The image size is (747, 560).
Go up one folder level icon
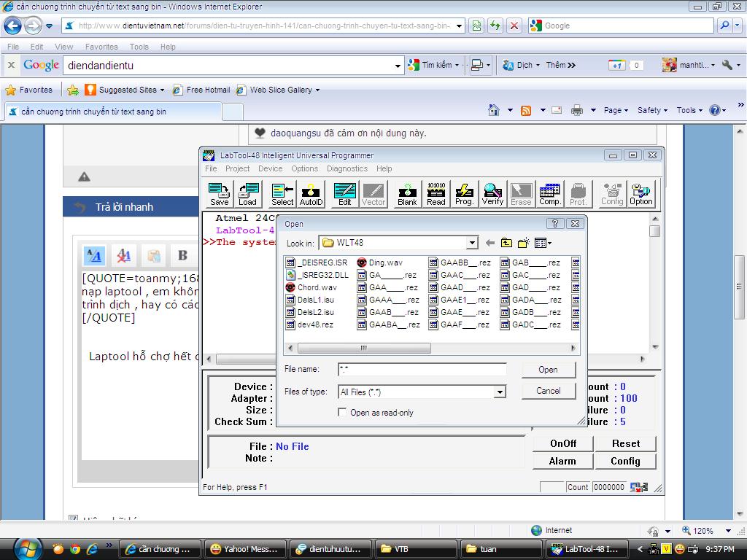pyautogui.click(x=506, y=243)
